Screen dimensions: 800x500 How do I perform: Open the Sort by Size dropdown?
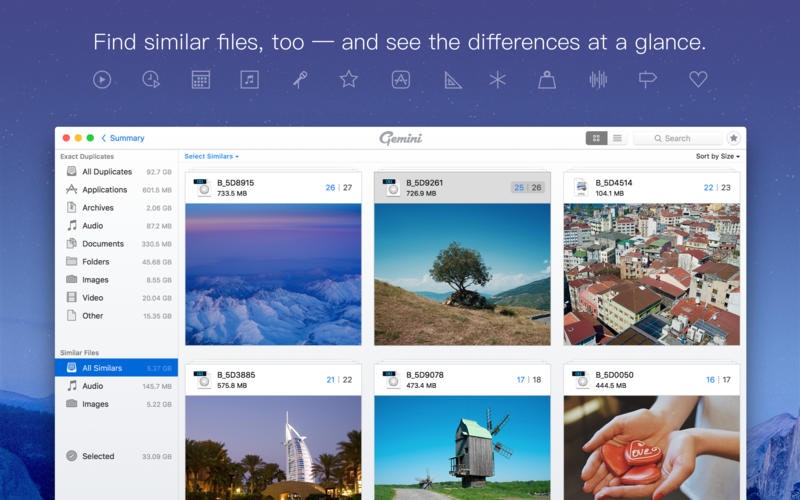coord(717,156)
